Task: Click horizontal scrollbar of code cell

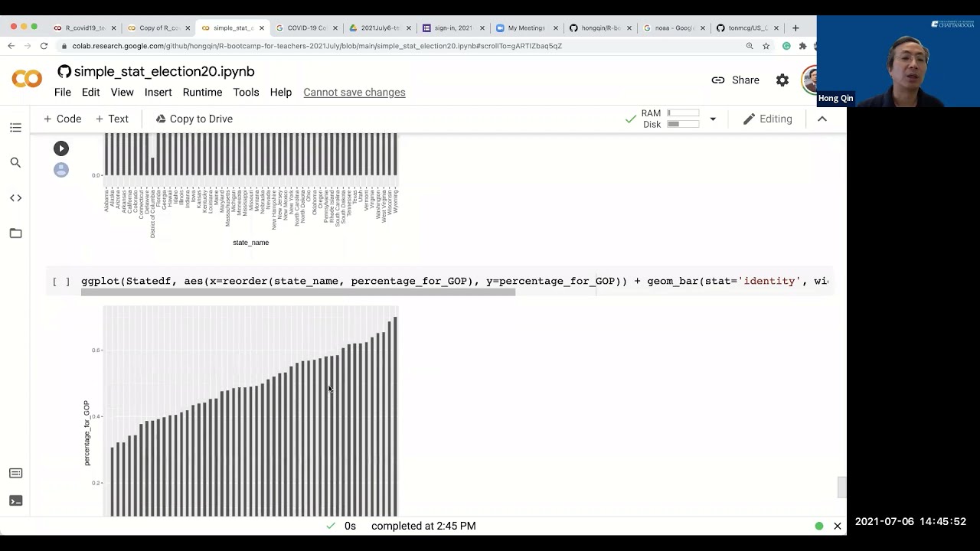Action: tap(298, 292)
